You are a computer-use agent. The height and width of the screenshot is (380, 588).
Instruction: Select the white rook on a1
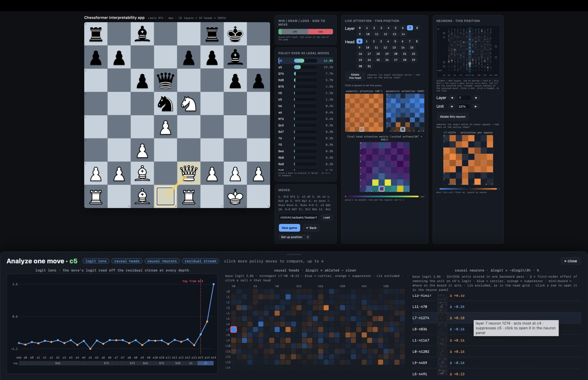tap(96, 196)
